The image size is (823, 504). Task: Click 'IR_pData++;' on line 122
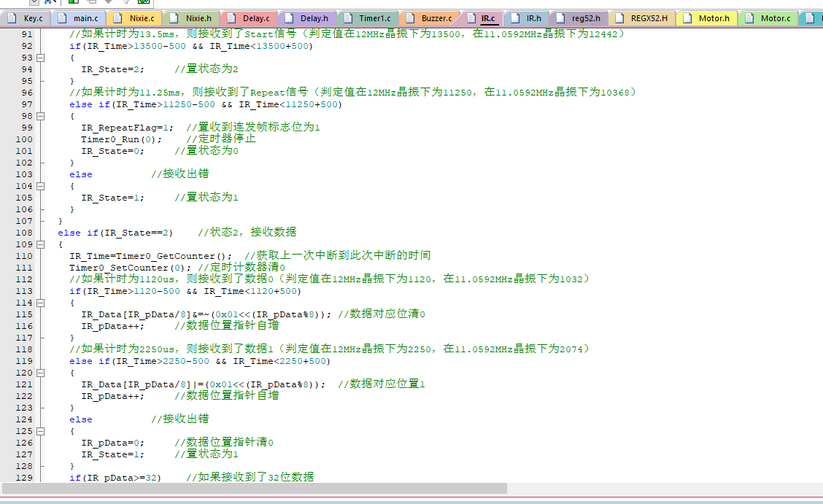coord(112,396)
